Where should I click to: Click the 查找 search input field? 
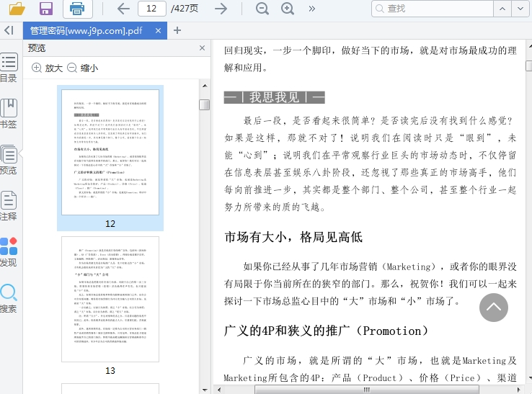[x=433, y=9]
